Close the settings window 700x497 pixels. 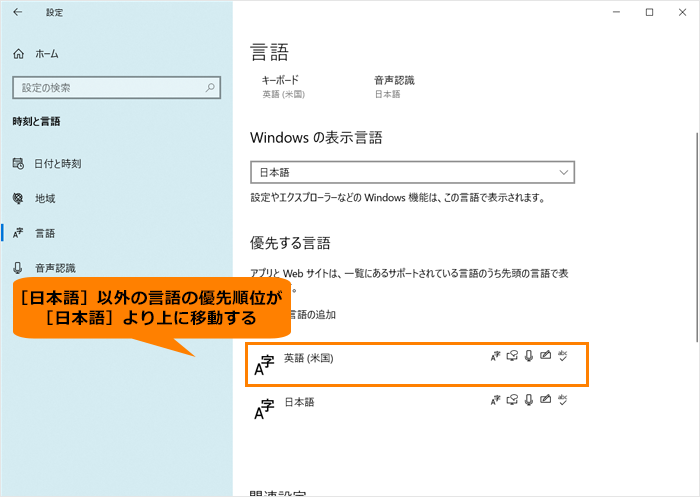pos(682,13)
